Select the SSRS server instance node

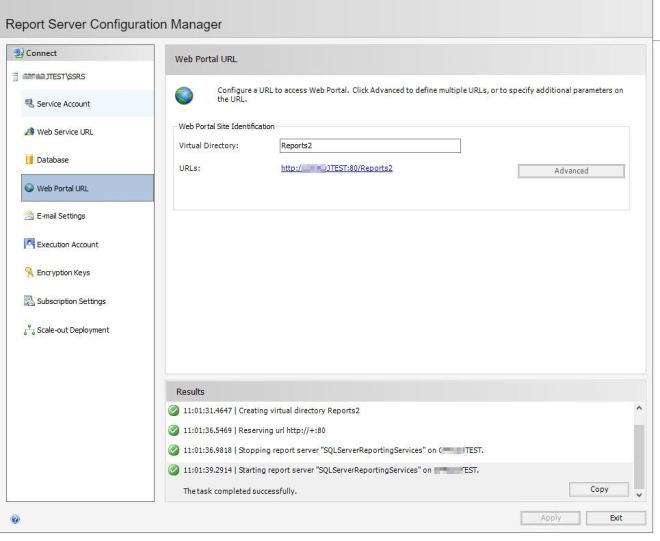[48, 75]
